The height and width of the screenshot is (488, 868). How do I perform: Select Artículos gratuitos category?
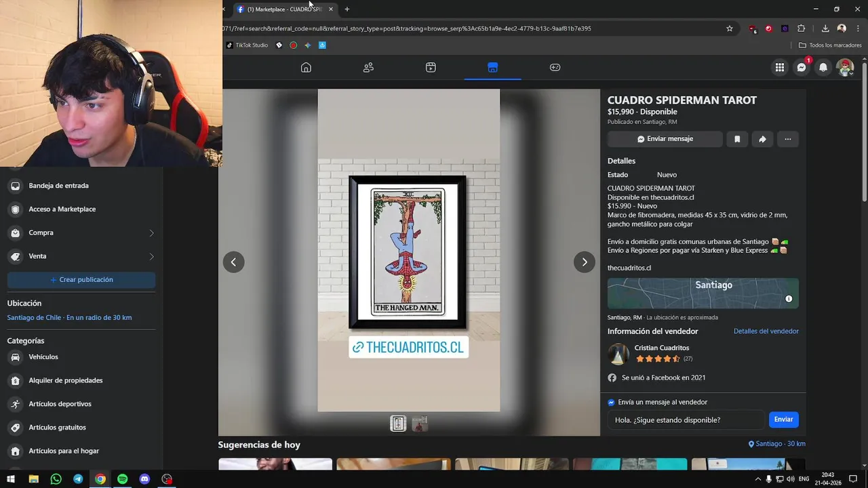point(81,428)
